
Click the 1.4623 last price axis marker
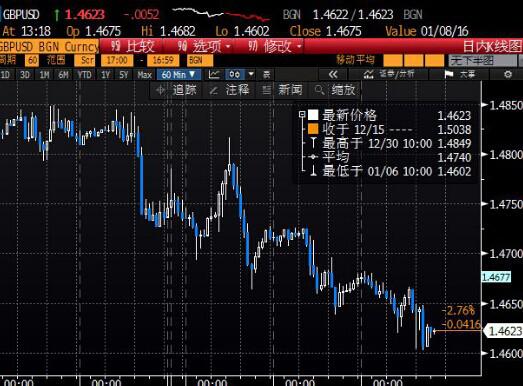(x=504, y=331)
